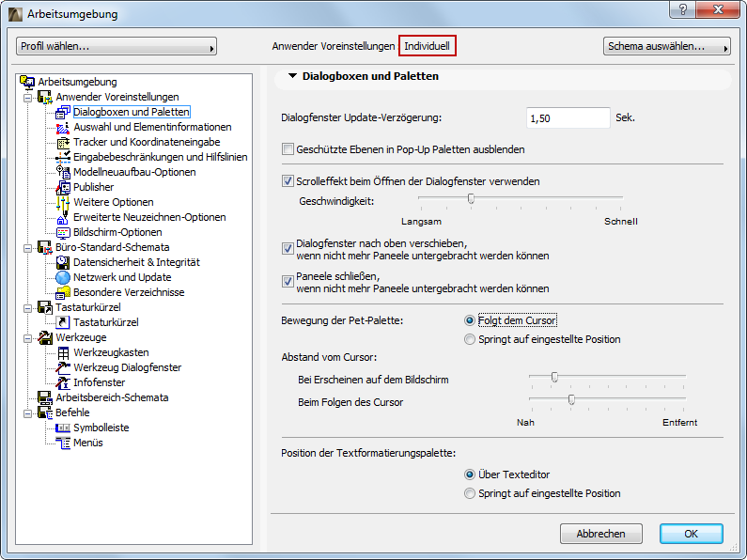Image resolution: width=747 pixels, height=560 pixels.
Task: Collapse the Dialogboxen und Paletten panel triangle
Action: click(x=292, y=76)
